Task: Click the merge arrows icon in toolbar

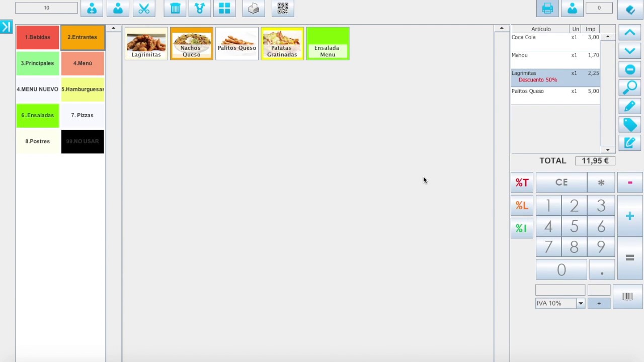Action: [x=199, y=8]
